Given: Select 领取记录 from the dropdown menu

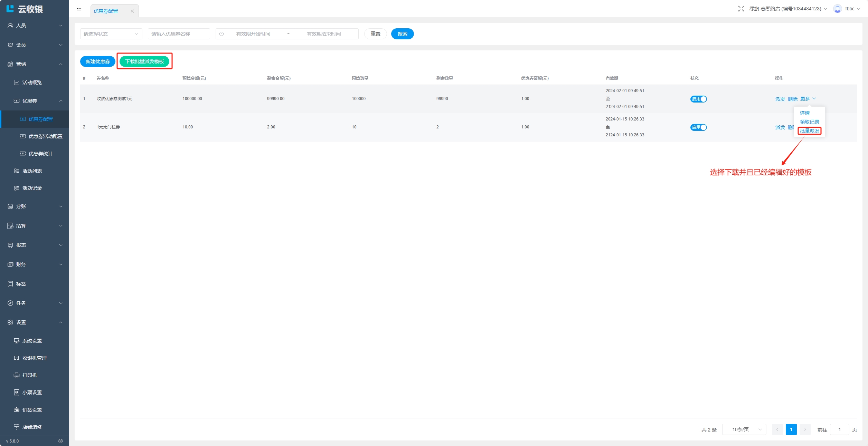Looking at the screenshot, I should (809, 122).
